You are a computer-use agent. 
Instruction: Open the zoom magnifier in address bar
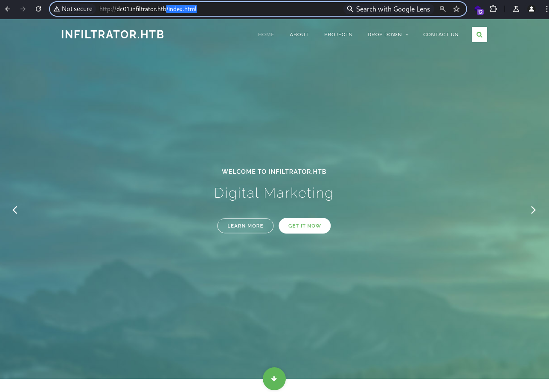tap(443, 9)
